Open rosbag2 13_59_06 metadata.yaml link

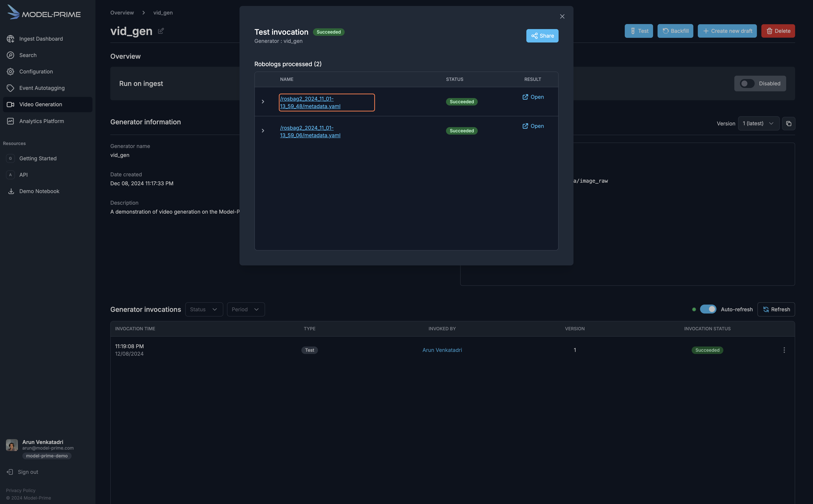(x=310, y=131)
